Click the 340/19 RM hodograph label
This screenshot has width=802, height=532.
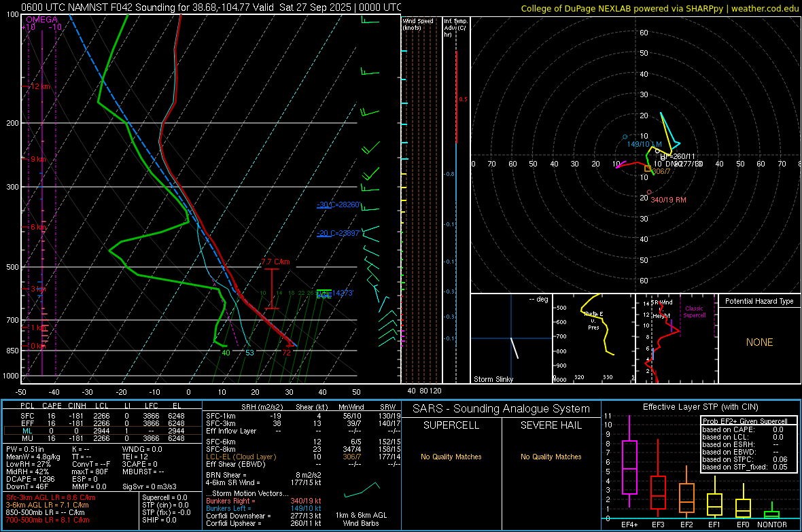point(669,200)
